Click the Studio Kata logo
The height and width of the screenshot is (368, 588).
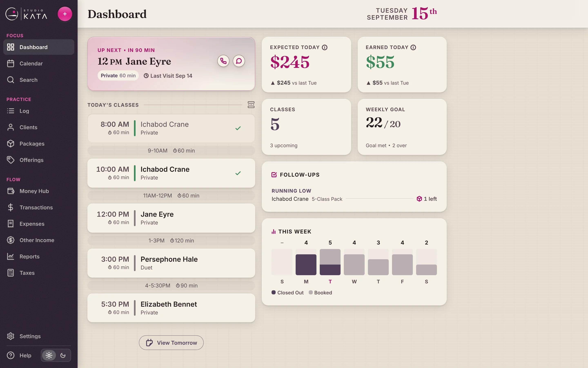(26, 14)
